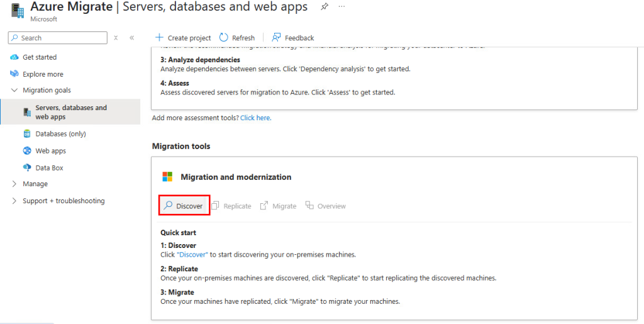Image resolution: width=644 pixels, height=324 pixels.
Task: Click the Migration goals label
Action: pos(47,90)
